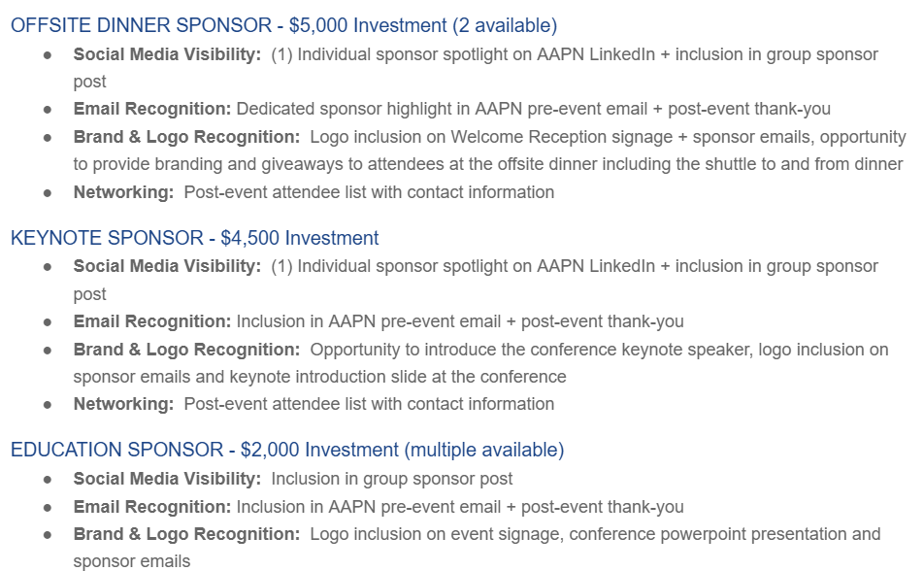Click Email Recognition label under Keynote Sponsor
924x571 pixels.
click(152, 320)
